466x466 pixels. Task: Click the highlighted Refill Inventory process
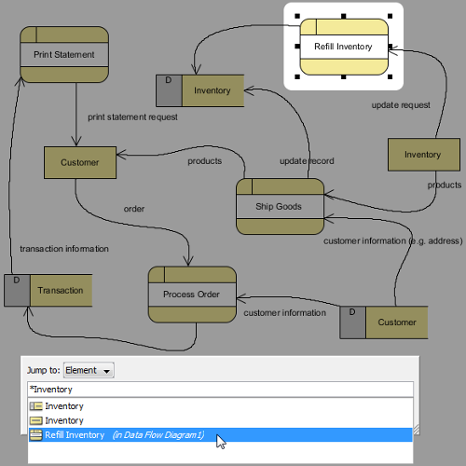coord(344,47)
